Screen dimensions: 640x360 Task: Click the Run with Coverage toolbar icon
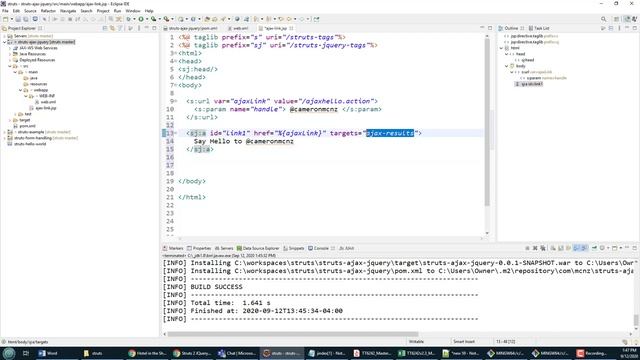153,19
